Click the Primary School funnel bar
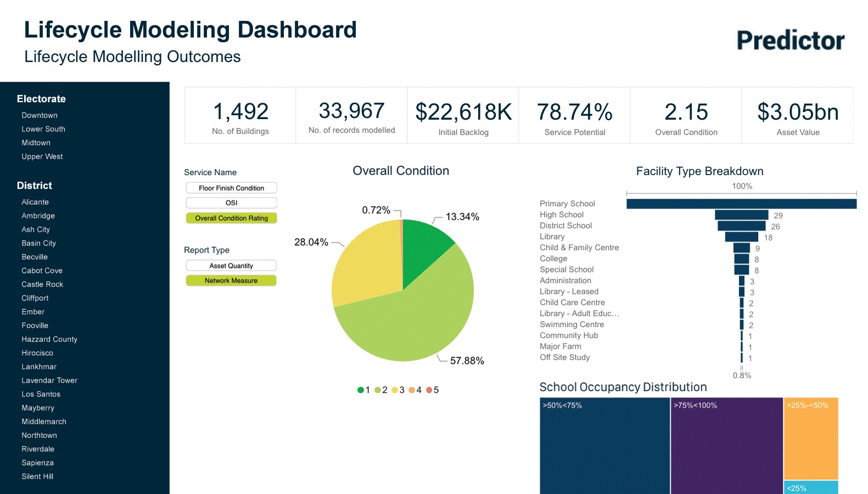The width and height of the screenshot is (868, 494). click(x=741, y=204)
